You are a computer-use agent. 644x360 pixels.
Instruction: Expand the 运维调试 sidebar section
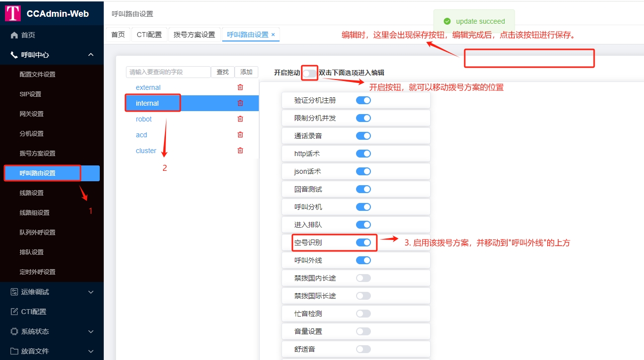(90, 291)
